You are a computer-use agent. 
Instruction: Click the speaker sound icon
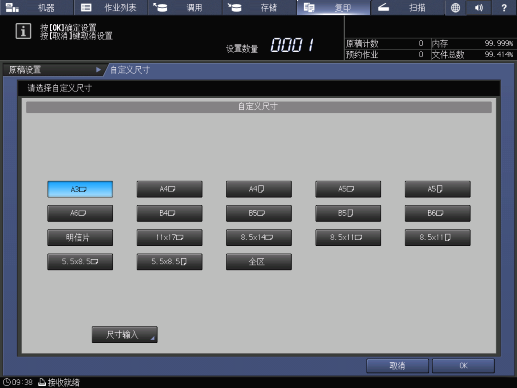(479, 8)
